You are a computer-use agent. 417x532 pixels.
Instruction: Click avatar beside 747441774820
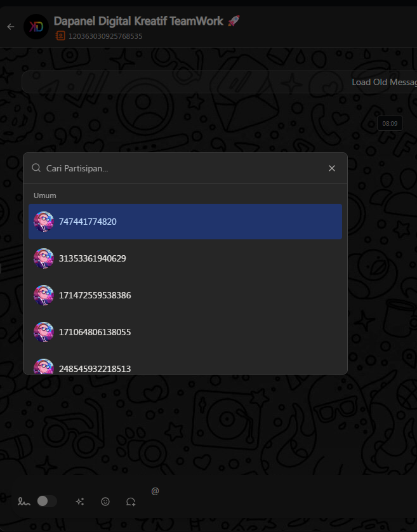44,222
